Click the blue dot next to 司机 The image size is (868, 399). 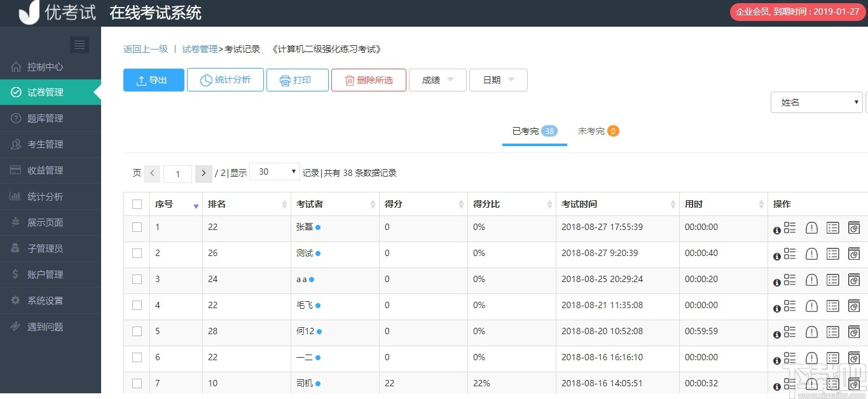pyautogui.click(x=318, y=384)
